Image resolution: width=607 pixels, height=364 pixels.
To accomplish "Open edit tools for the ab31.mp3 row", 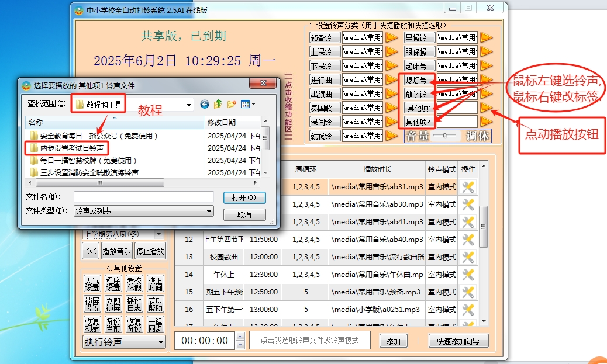I will [468, 187].
